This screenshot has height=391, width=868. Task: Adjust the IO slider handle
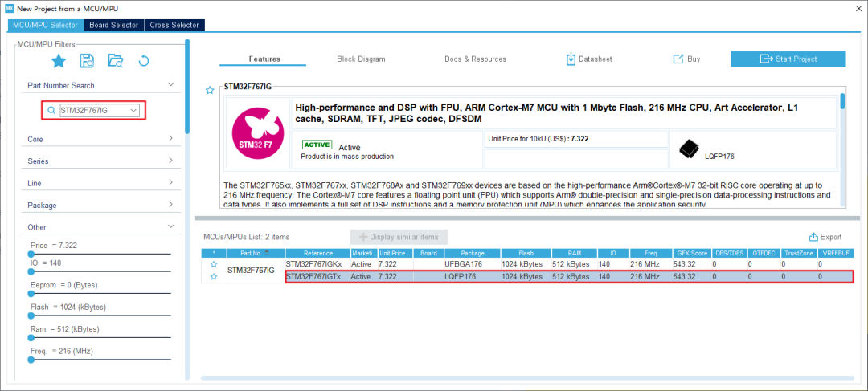pos(31,272)
